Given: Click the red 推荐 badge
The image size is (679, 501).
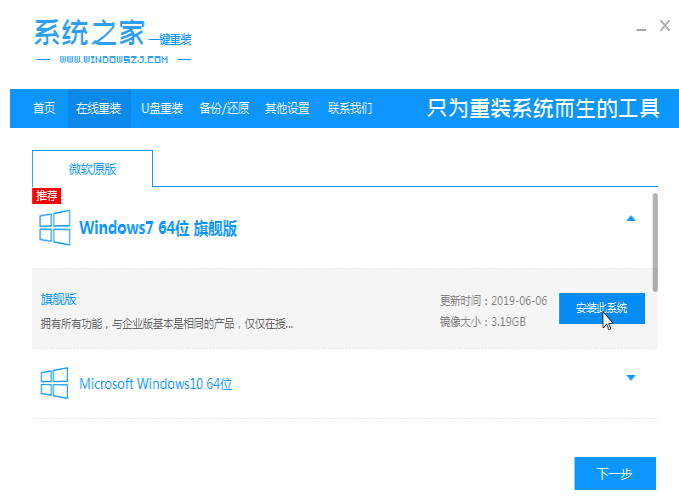Looking at the screenshot, I should [x=46, y=195].
